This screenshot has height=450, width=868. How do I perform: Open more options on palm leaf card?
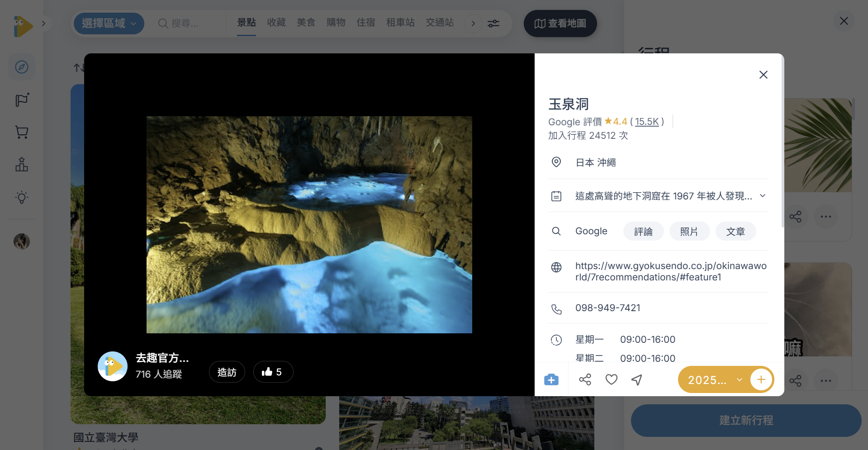(826, 217)
